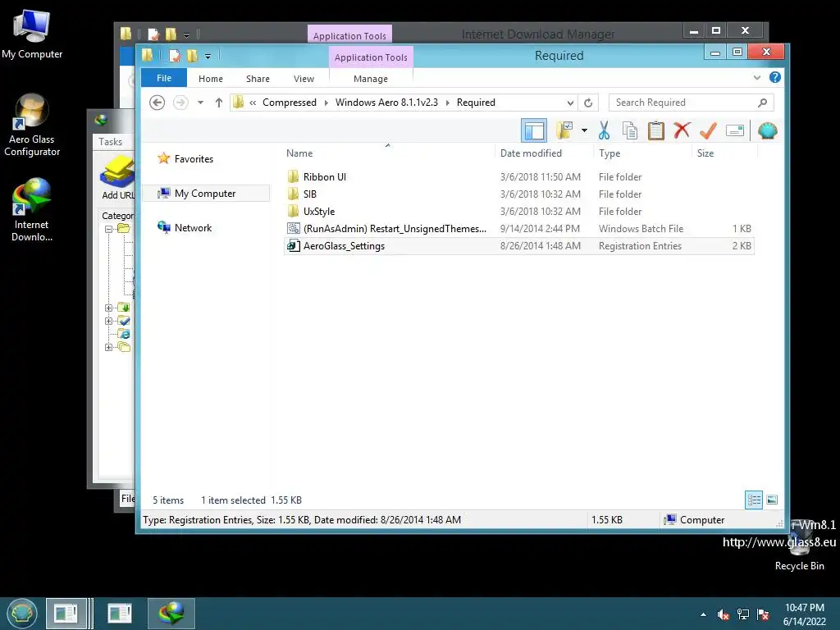The width and height of the screenshot is (840, 630).
Task: Click quick access New Folder icon in Required window
Action: click(192, 56)
